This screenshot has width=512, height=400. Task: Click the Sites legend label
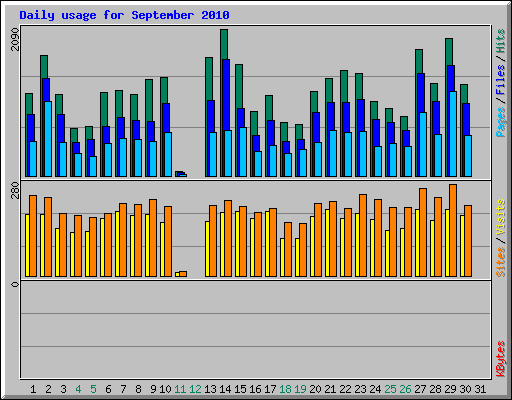(501, 262)
